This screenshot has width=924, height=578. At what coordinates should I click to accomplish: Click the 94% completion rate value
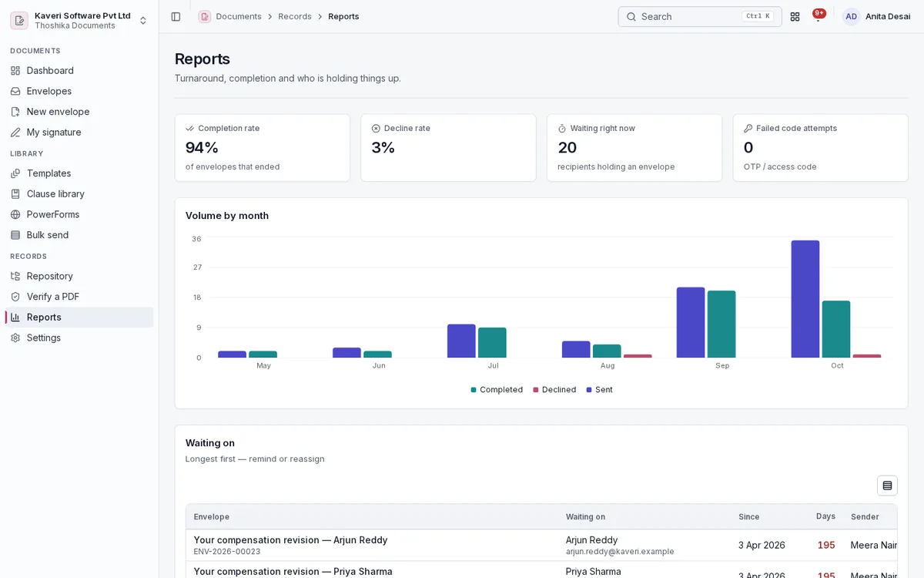(x=202, y=147)
